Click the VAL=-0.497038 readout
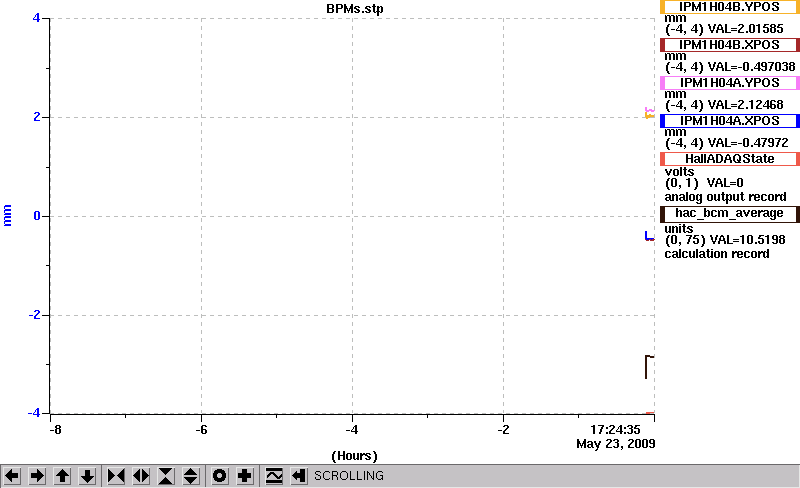Viewport: 800px width, 488px height. [752, 67]
